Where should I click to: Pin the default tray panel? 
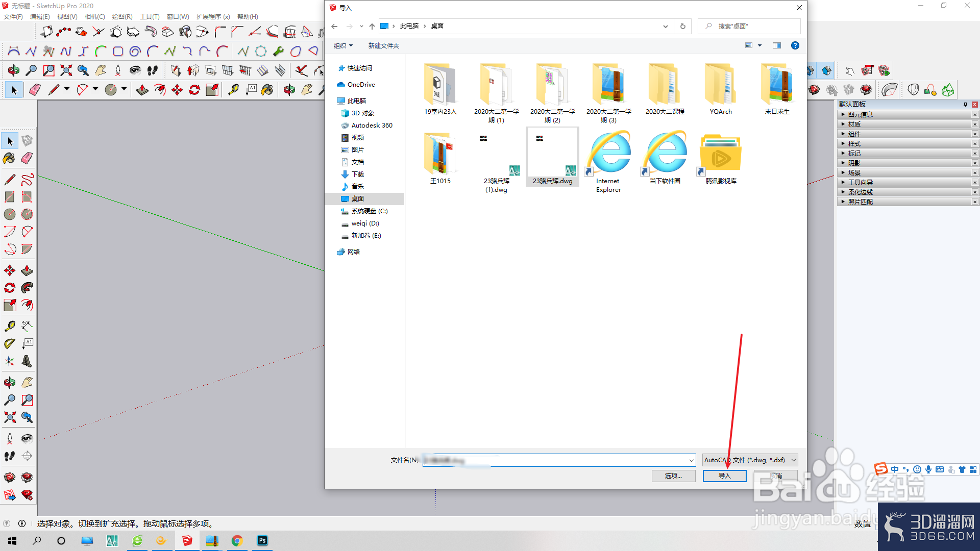(x=965, y=104)
